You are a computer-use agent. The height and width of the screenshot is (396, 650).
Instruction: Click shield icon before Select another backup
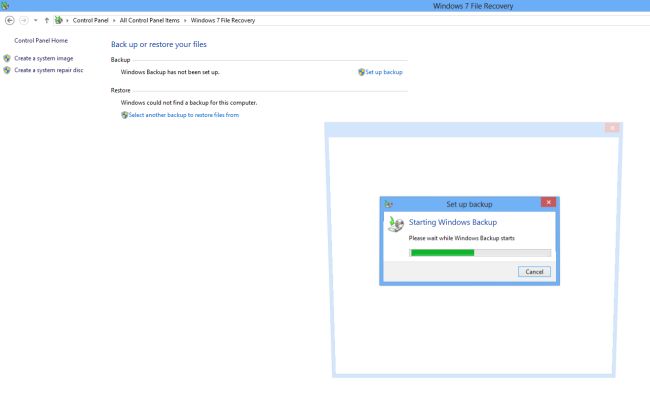tap(124, 115)
